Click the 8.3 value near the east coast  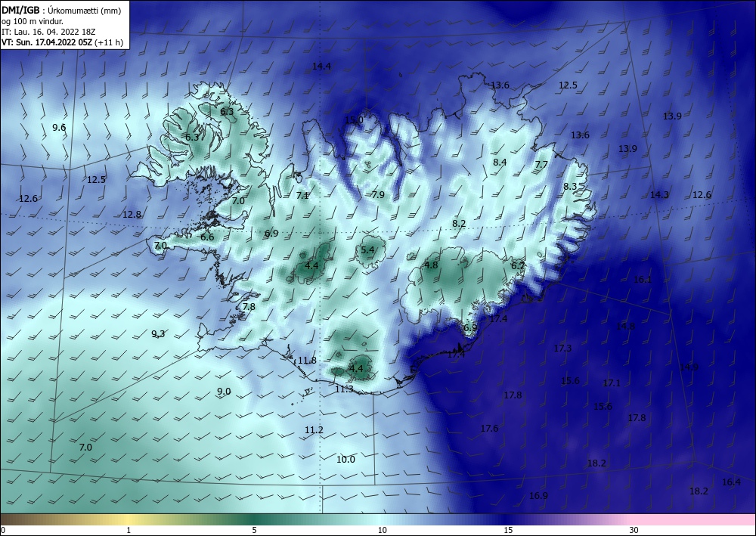570,186
